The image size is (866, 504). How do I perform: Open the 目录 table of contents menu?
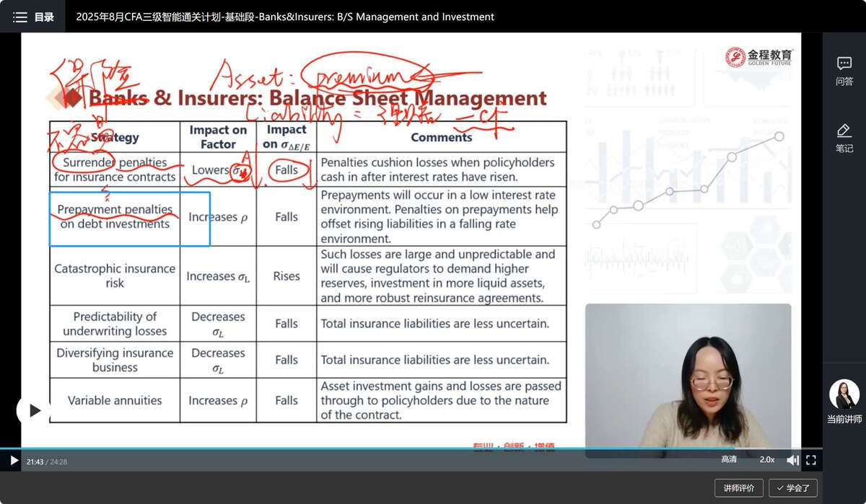point(33,17)
